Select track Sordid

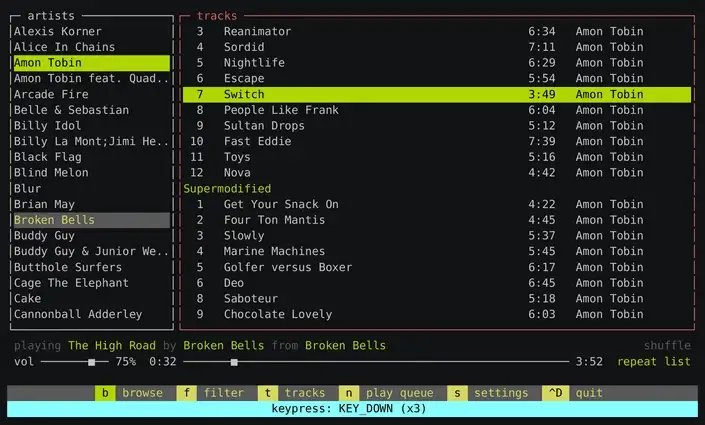coord(437,47)
